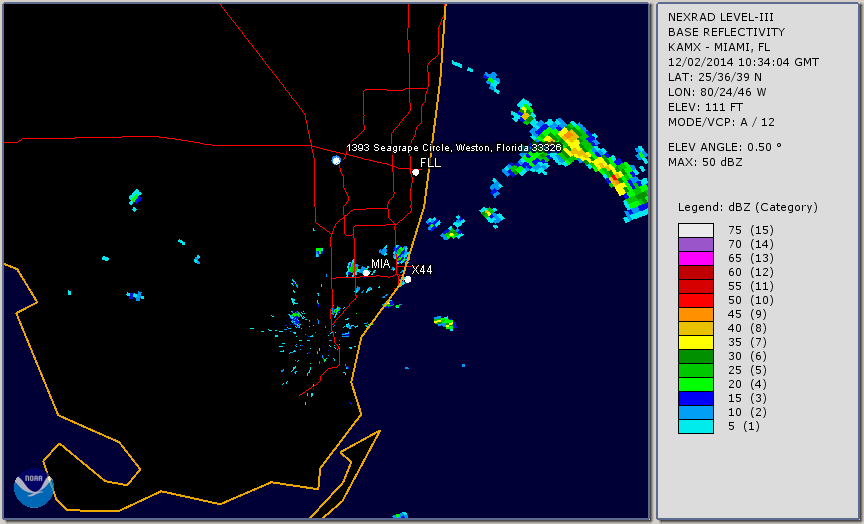Click the NOAA logo on the map
This screenshot has height=524, width=864.
point(34,488)
